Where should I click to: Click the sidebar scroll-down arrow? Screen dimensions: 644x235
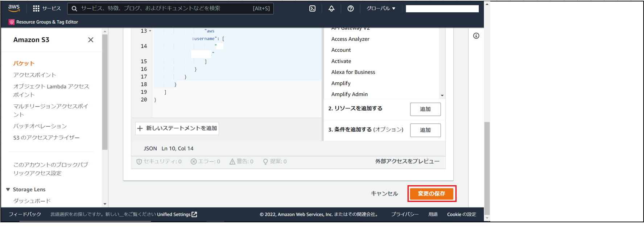click(x=105, y=204)
